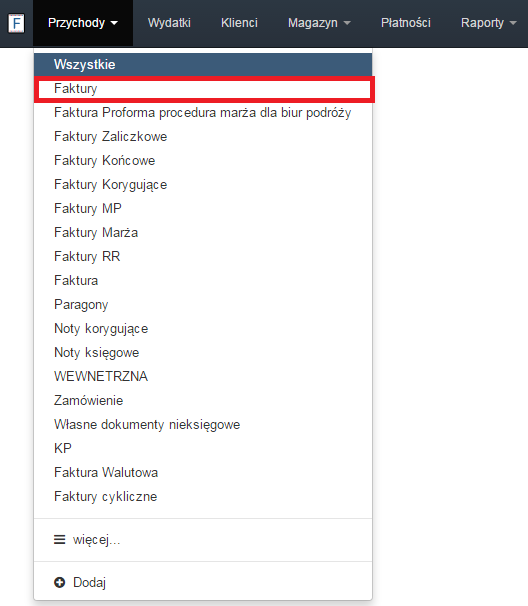Click the Fakturownia logo icon
This screenshot has height=606, width=528.
[x=16, y=23]
